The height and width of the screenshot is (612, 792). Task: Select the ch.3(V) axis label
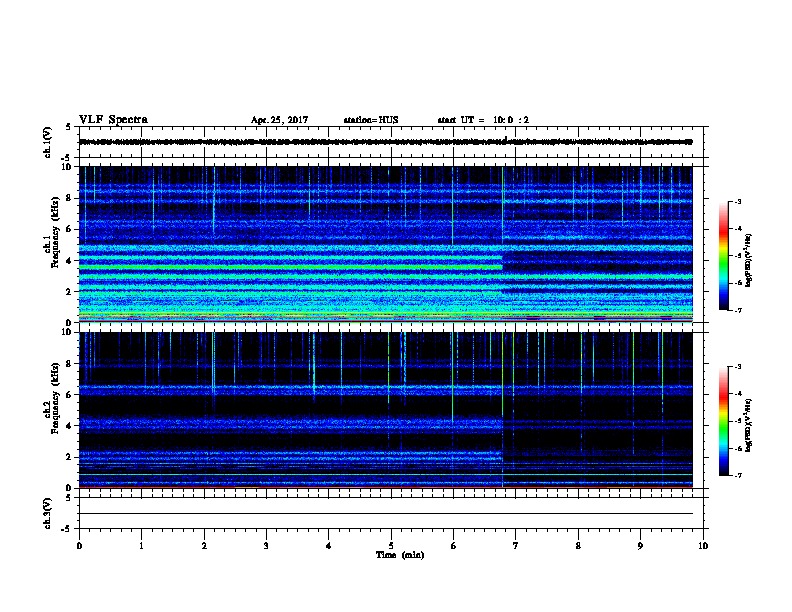coord(48,513)
